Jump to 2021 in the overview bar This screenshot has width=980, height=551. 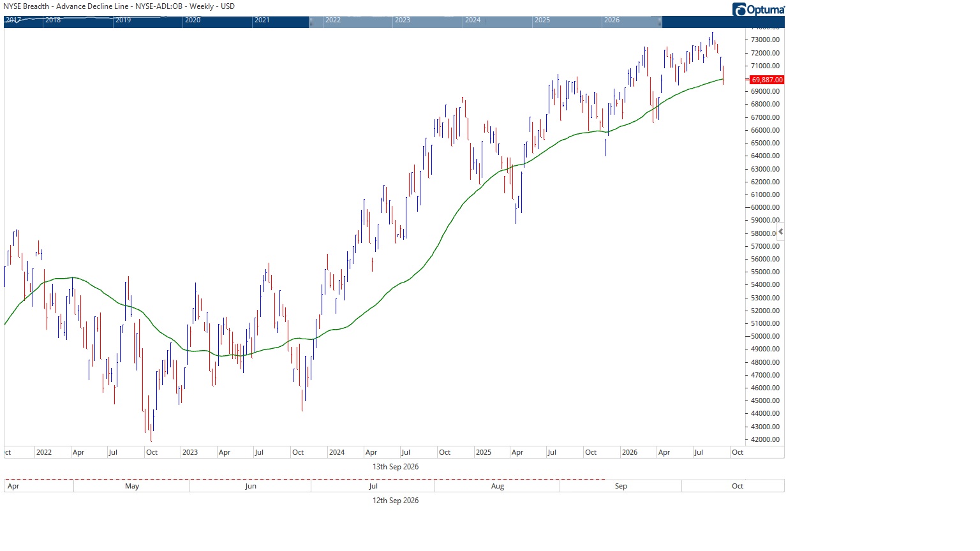coord(262,20)
